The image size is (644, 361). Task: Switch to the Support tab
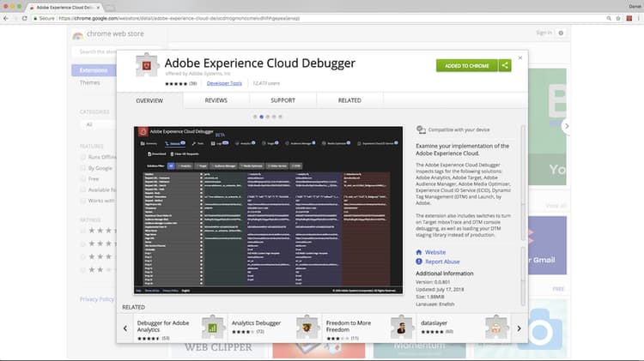pos(283,100)
